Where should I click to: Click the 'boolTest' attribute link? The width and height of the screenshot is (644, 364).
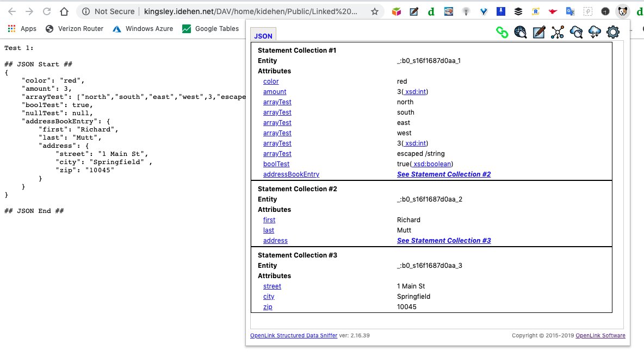pos(276,164)
